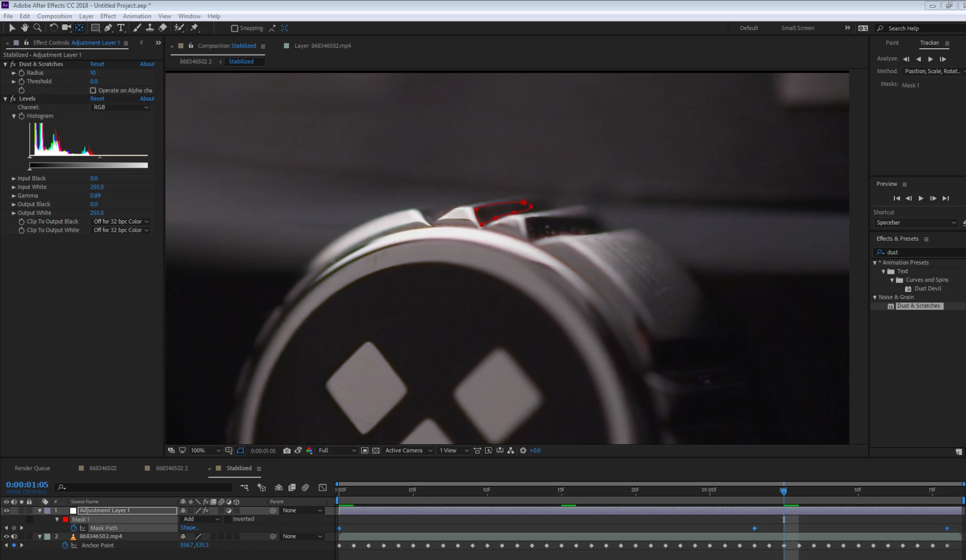This screenshot has width=966, height=560.
Task: Select the Brush tool
Action: (137, 28)
